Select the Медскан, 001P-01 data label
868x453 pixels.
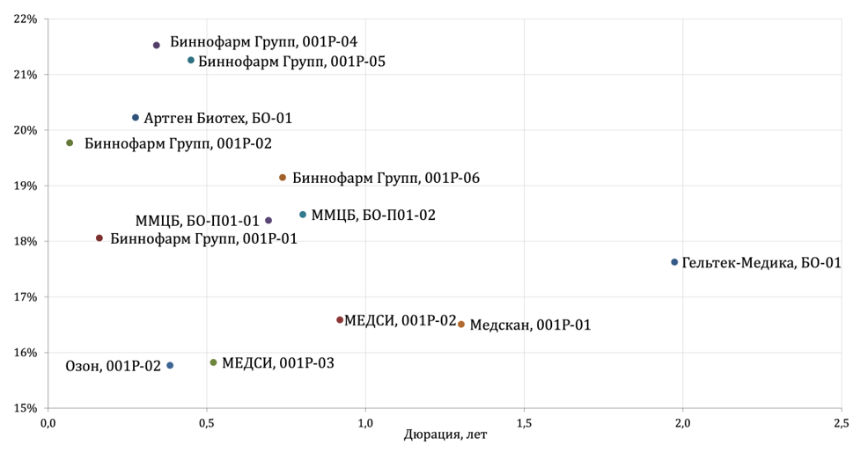(x=530, y=325)
